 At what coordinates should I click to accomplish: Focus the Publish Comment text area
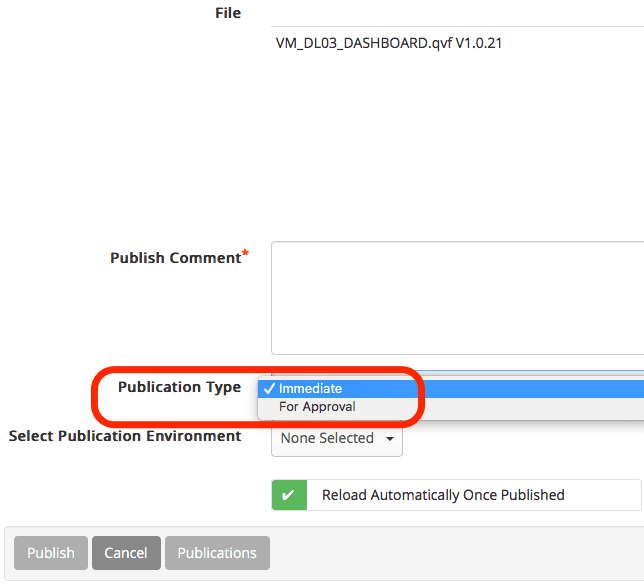click(457, 297)
